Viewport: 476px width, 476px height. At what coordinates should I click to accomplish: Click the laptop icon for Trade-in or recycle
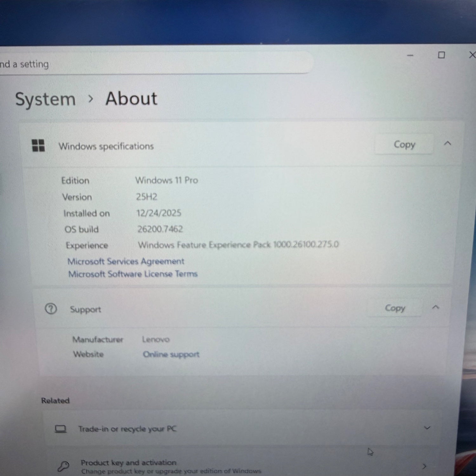pyautogui.click(x=60, y=429)
